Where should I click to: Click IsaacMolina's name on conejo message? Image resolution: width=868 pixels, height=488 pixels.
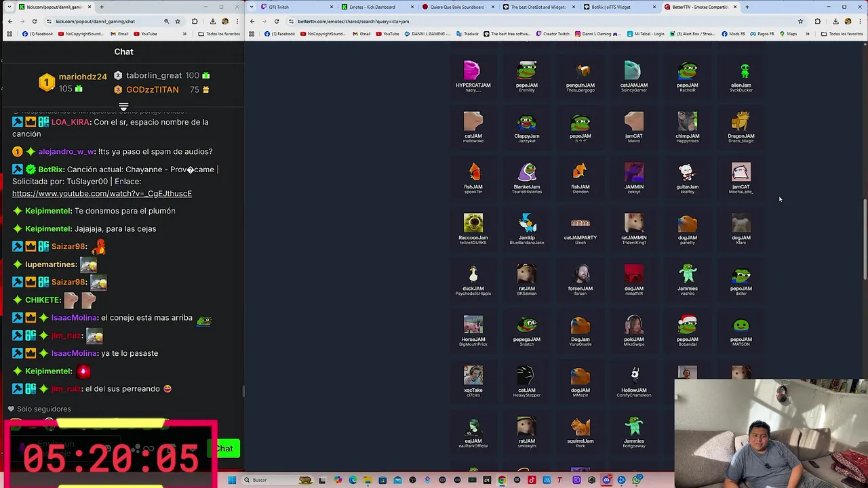tap(75, 318)
